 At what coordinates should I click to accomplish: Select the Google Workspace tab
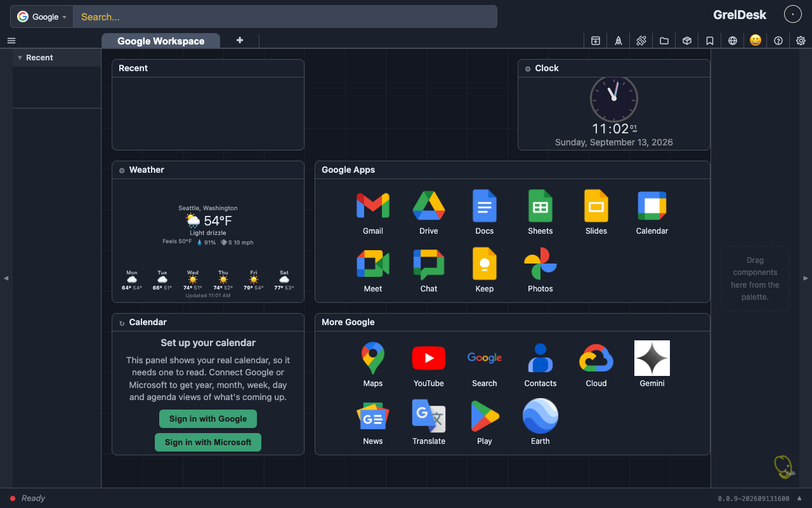click(x=161, y=41)
